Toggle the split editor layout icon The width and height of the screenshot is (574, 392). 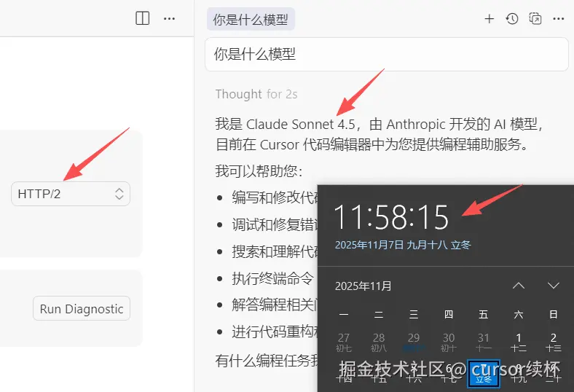pyautogui.click(x=142, y=18)
